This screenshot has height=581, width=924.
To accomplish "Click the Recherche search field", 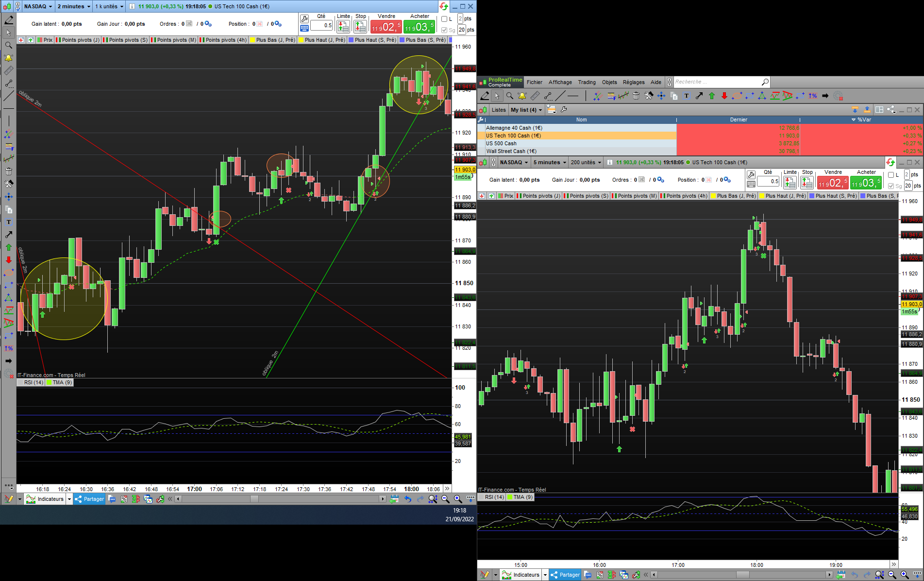I will (716, 82).
